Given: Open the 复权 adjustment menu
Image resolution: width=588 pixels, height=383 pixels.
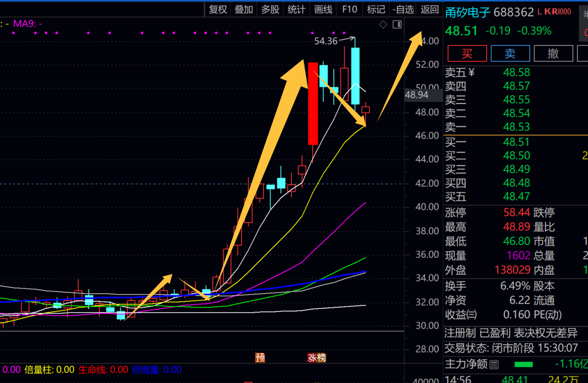Looking at the screenshot, I should (218, 9).
